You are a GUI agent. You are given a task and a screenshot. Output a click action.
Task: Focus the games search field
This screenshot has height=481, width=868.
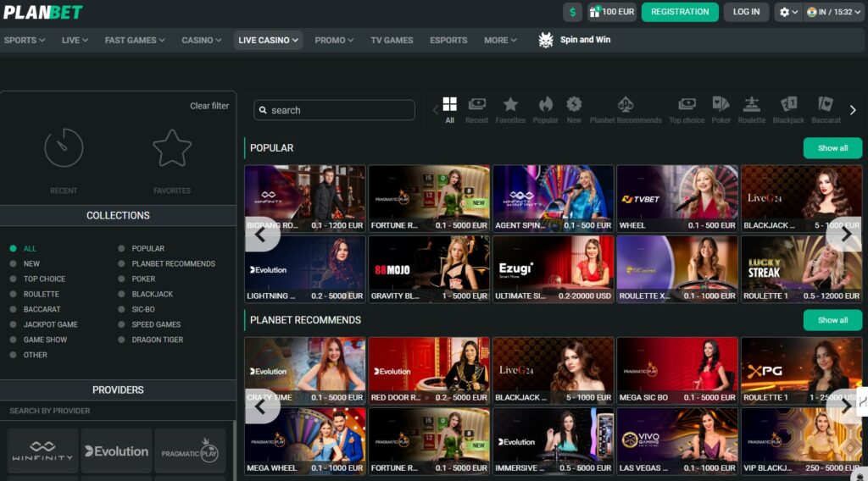[x=334, y=110]
